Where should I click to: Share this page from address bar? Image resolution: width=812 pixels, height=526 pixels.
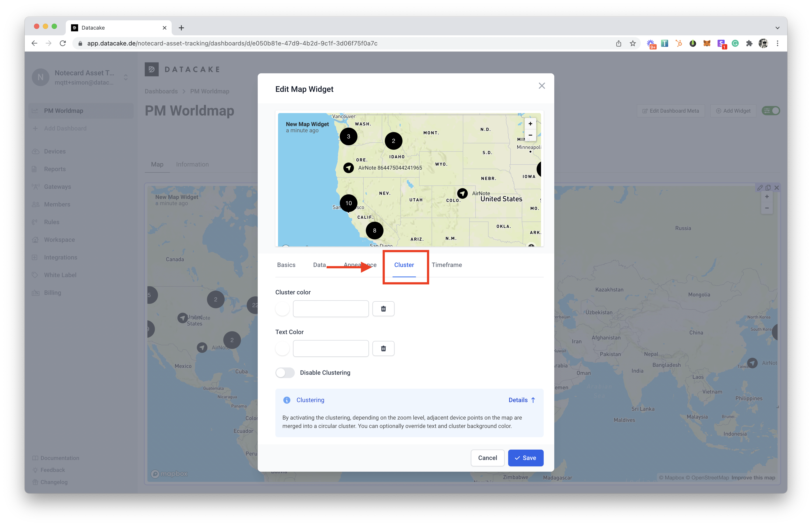tap(618, 43)
